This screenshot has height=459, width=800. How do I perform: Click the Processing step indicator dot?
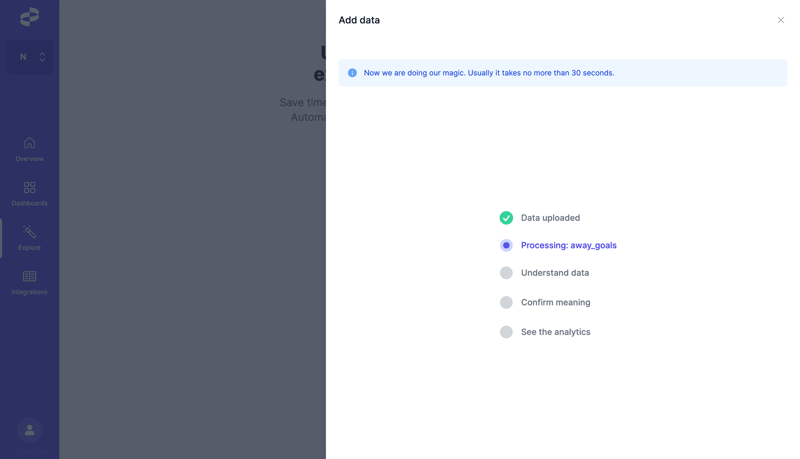506,245
